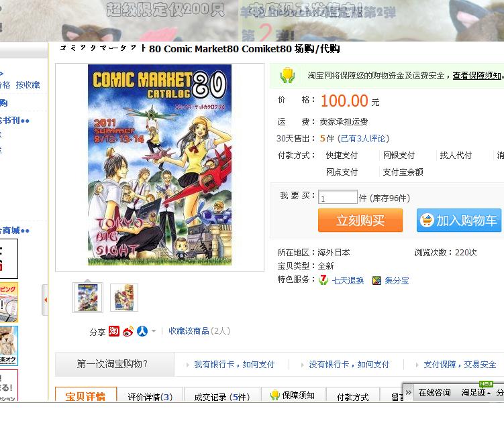Open the 保障须知 guarantee tab
Image resolution: width=504 pixels, height=427 pixels.
pos(293,395)
